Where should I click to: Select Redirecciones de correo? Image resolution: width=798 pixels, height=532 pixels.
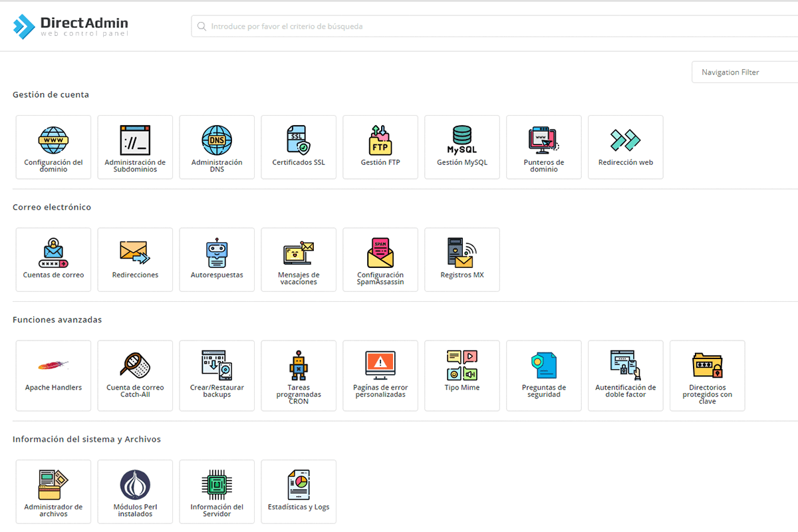click(135, 259)
